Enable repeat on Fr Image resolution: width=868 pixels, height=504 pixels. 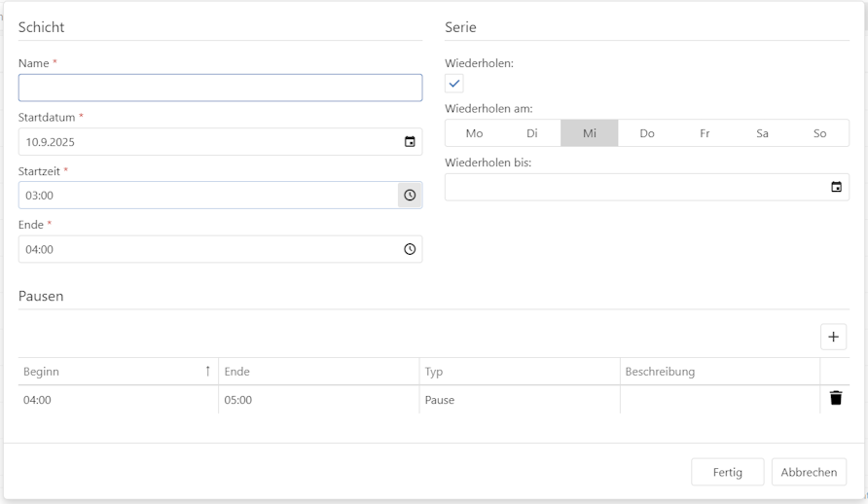point(705,133)
